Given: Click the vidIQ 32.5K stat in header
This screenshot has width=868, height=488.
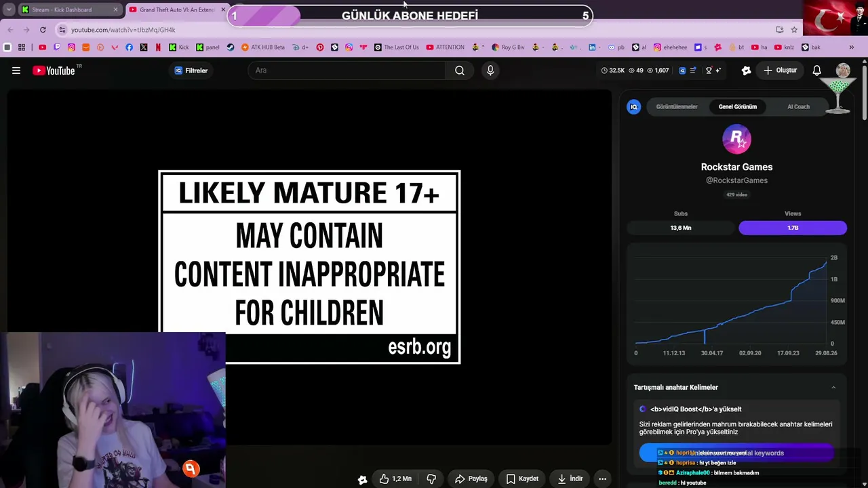Looking at the screenshot, I should [x=613, y=70].
